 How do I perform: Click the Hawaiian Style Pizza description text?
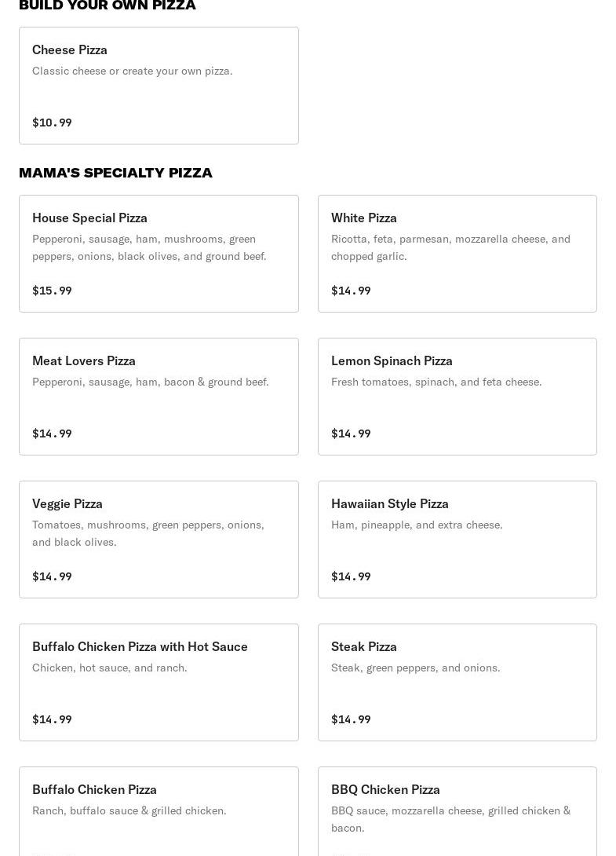pos(417,525)
